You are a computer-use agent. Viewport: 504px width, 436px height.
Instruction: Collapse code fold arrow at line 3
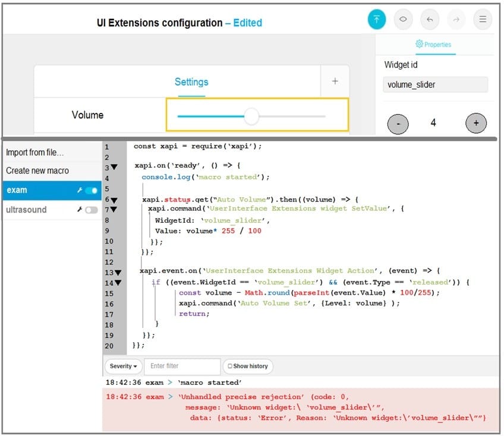(114, 168)
